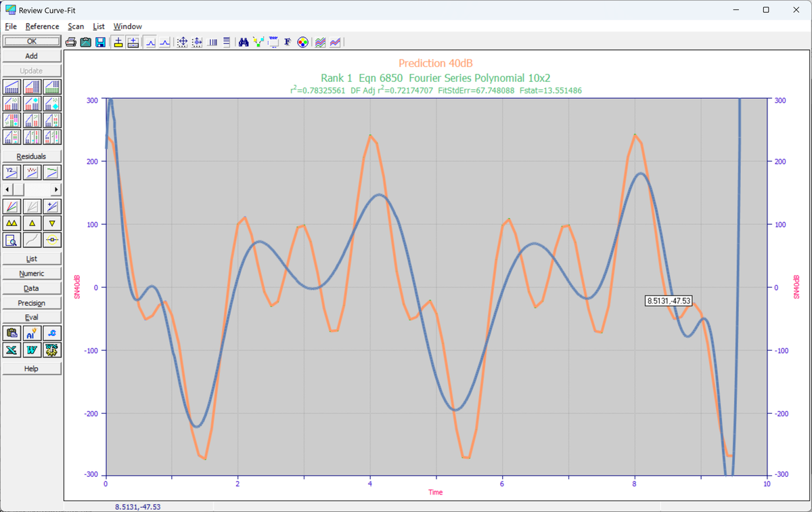Open the File menu

click(11, 26)
